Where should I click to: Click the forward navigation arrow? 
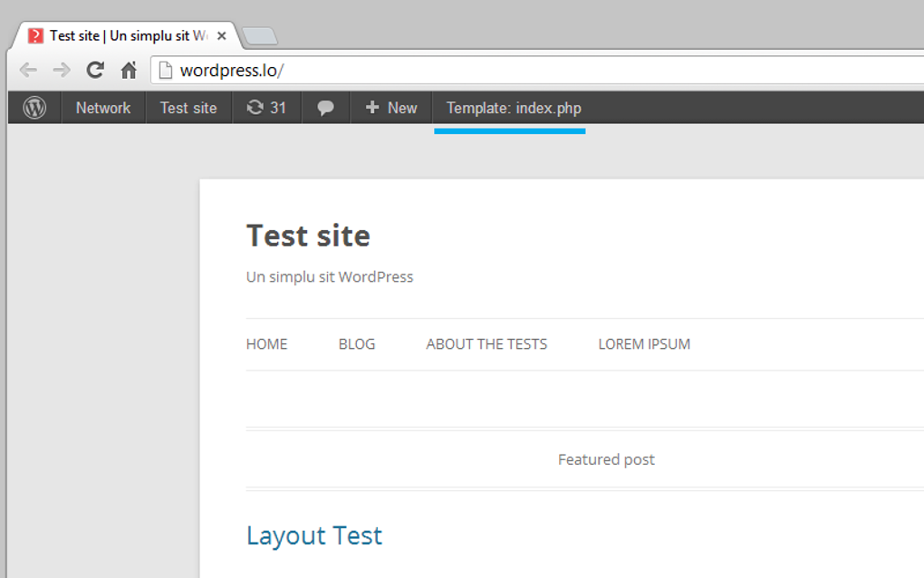click(x=61, y=70)
